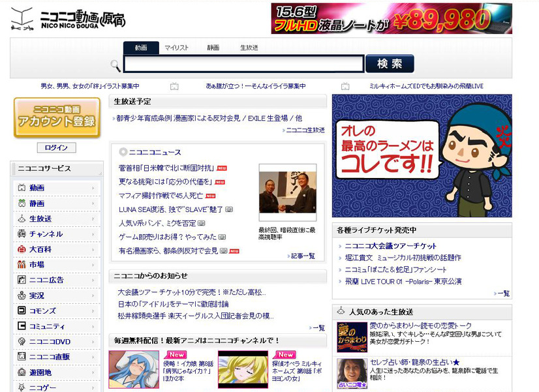Select the マイリスト search tab
This screenshot has height=392, width=539.
pyautogui.click(x=176, y=48)
